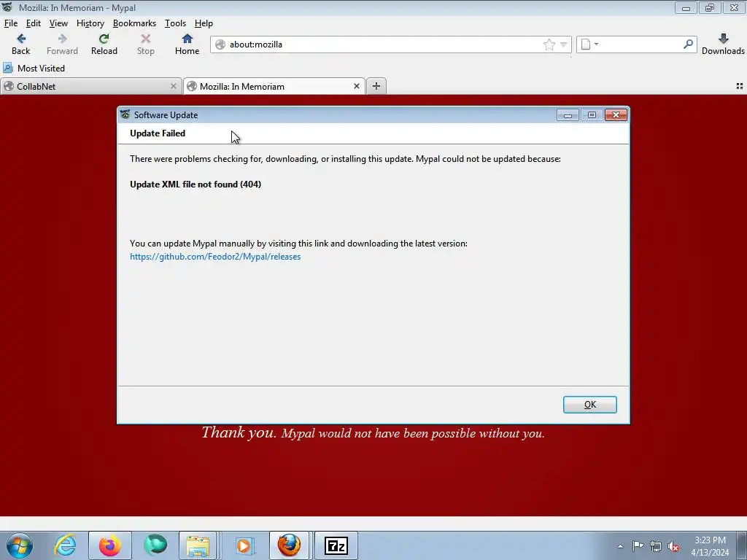
Task: Launch Internet Explorer from taskbar
Action: pyautogui.click(x=65, y=545)
